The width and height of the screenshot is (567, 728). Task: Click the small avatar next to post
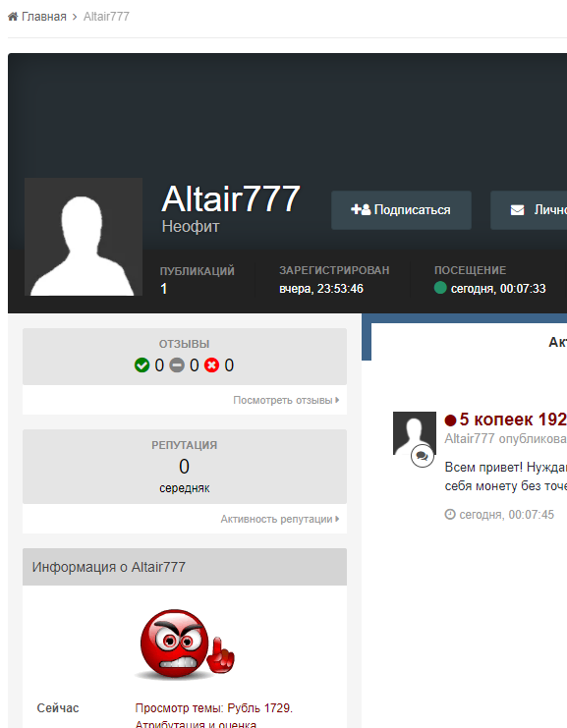415,432
